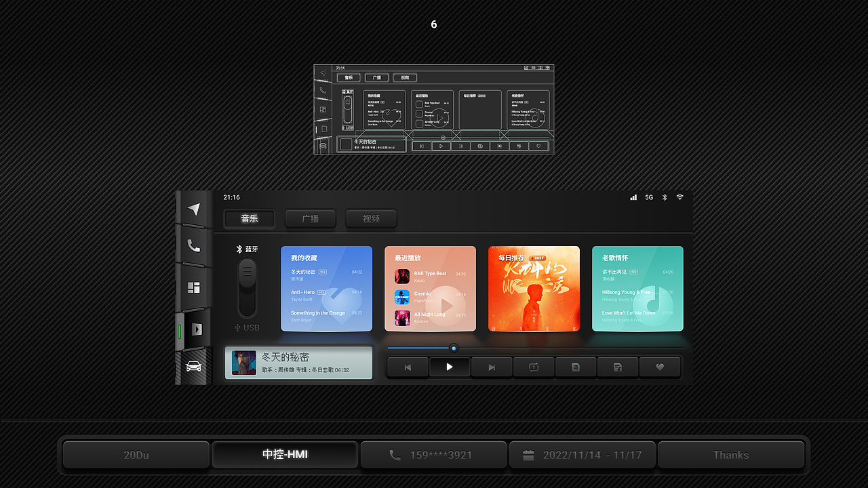Open the vehicle settings car icon
The width and height of the screenshot is (868, 488).
coord(194,366)
